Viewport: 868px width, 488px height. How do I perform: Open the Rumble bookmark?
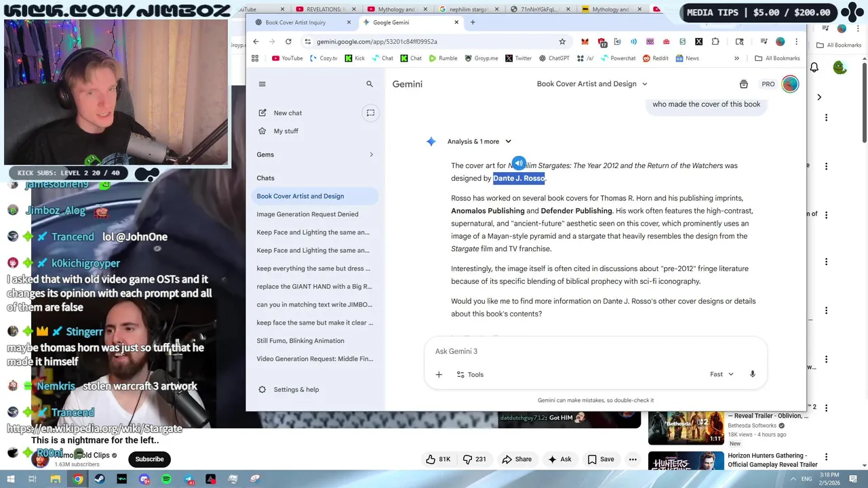[x=443, y=58]
